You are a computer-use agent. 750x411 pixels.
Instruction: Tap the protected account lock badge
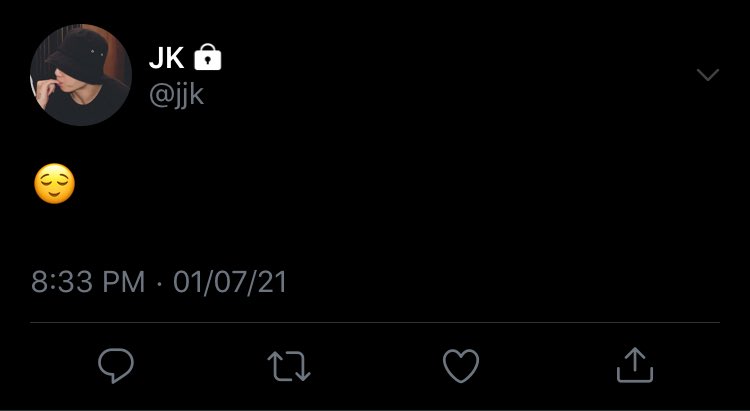(x=208, y=57)
